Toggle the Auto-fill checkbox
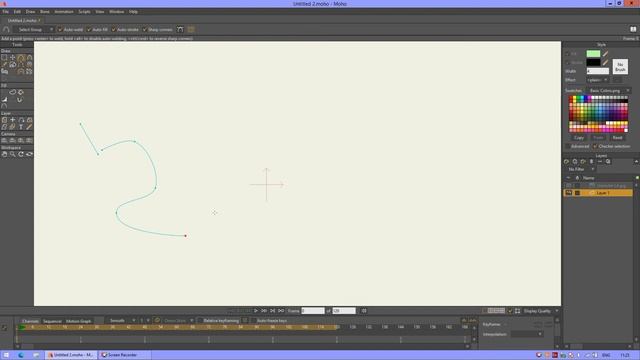This screenshot has width=640, height=360. tap(89, 29)
